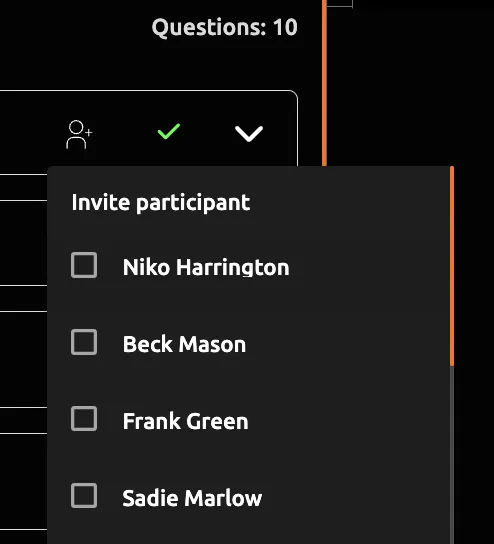The image size is (494, 544).
Task: Enable the Beck Mason checkbox
Action: tap(84, 342)
